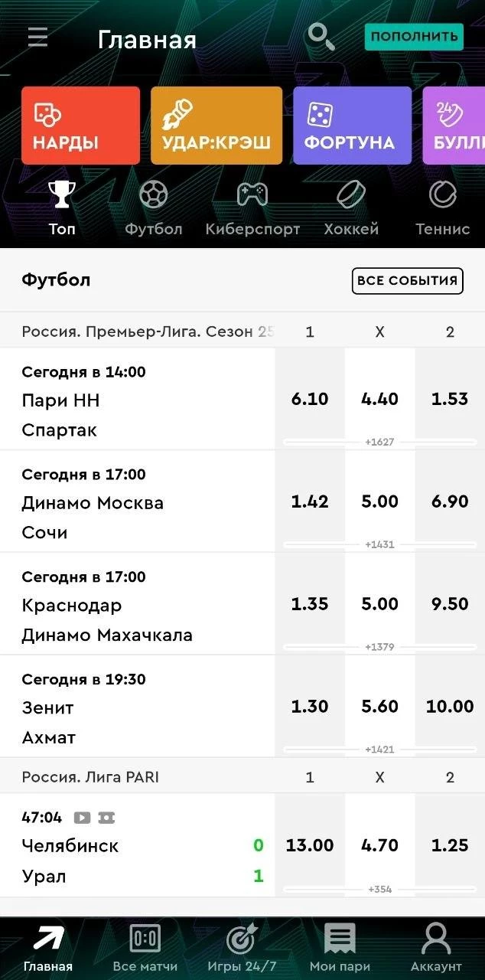Go to Аккаунт profile icon
This screenshot has height=980, width=485.
(436, 948)
